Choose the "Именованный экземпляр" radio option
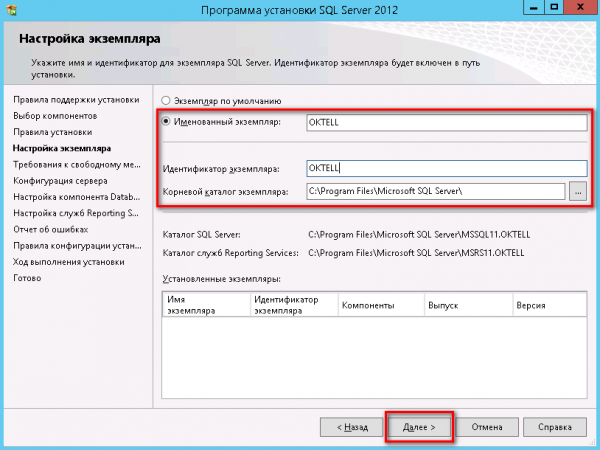Screen dimensions: 600x450 pos(166,122)
